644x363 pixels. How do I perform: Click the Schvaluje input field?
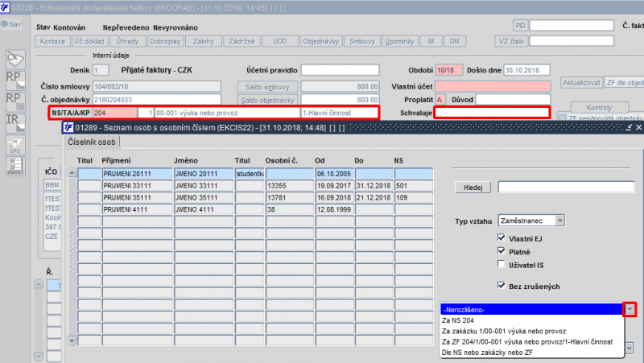492,113
